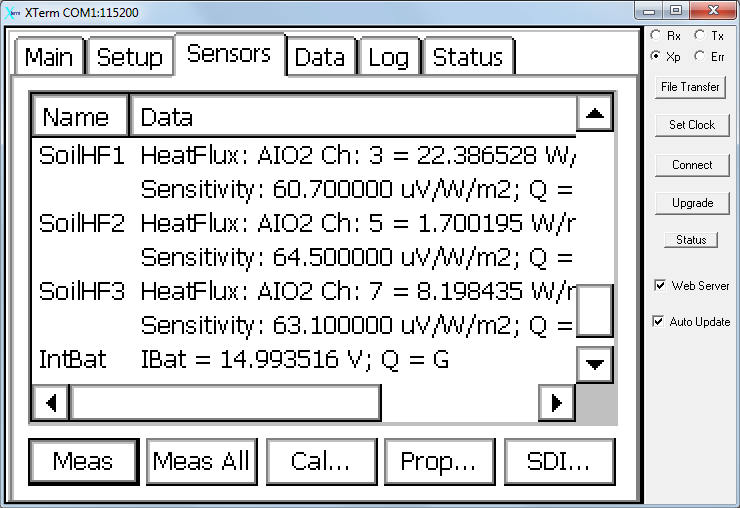The width and height of the screenshot is (740, 508).
Task: Click the File Transfer button
Action: click(690, 87)
